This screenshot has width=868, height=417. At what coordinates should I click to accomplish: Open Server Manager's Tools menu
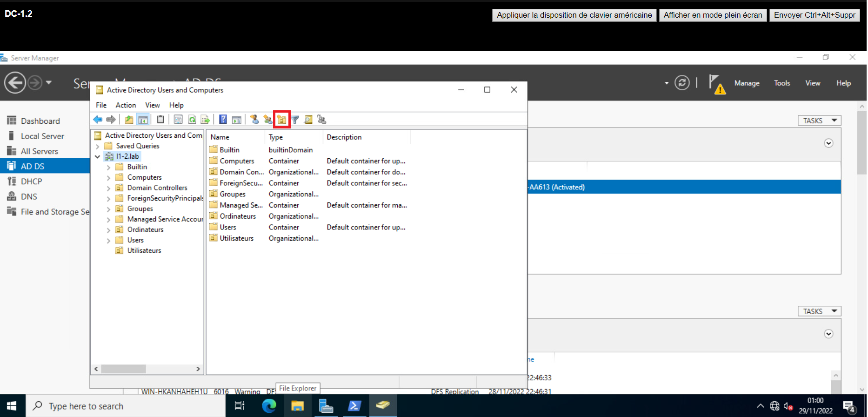(782, 83)
